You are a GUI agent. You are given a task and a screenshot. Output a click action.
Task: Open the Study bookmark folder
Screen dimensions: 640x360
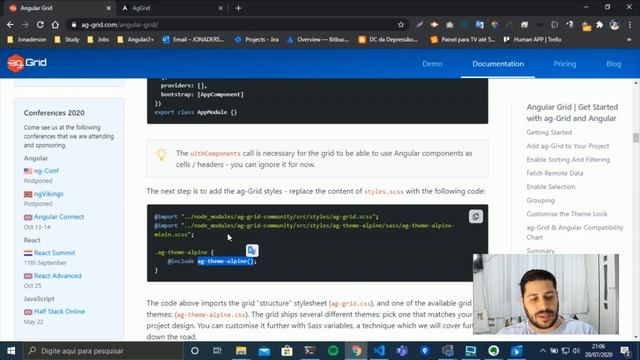[67, 40]
